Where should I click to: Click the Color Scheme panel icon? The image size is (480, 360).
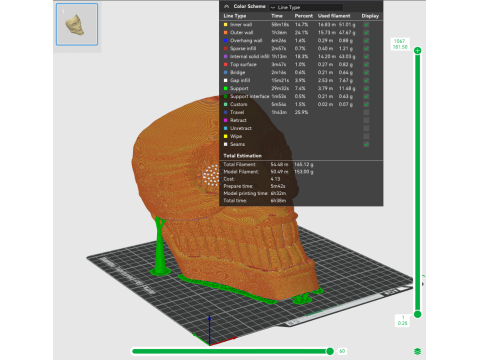(x=226, y=6)
